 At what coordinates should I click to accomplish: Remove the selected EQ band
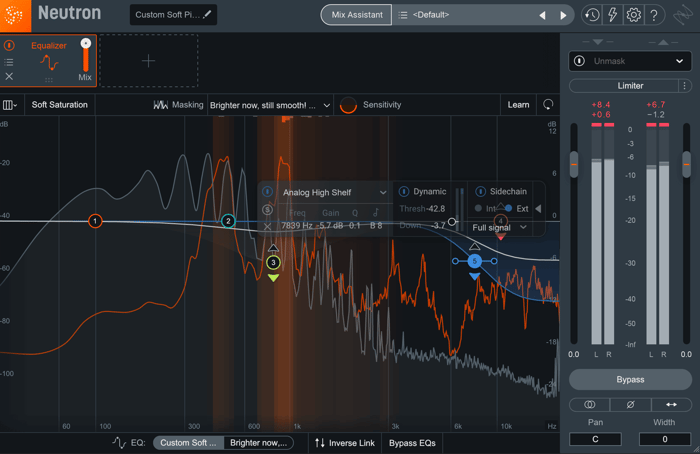267,227
